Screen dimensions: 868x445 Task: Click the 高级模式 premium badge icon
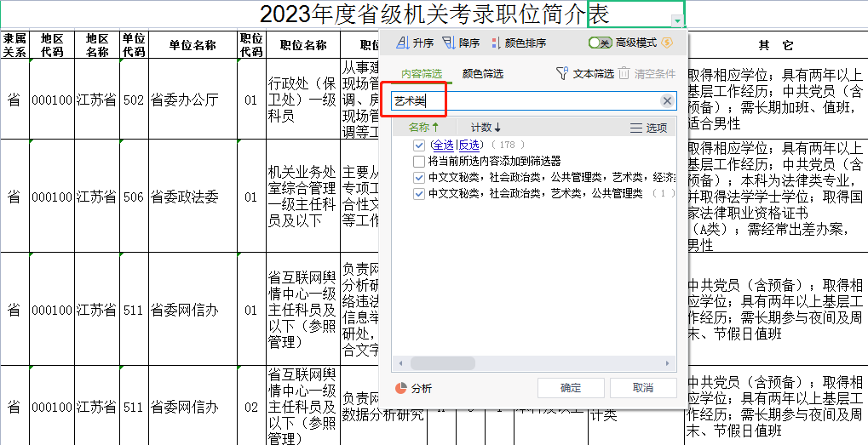pyautogui.click(x=667, y=43)
